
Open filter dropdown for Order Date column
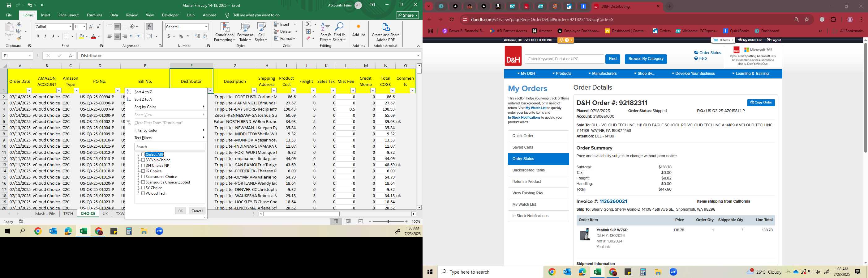(29, 91)
